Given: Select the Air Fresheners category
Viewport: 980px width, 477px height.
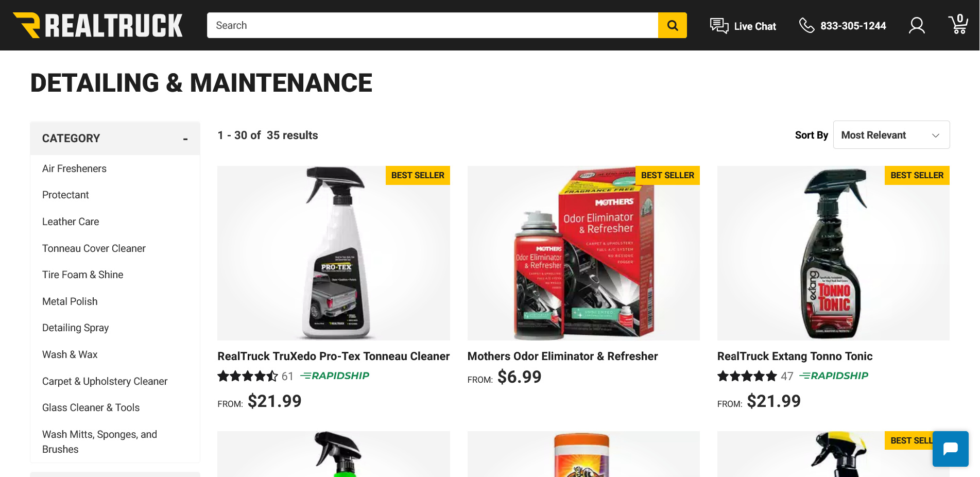Looking at the screenshot, I should coord(74,168).
